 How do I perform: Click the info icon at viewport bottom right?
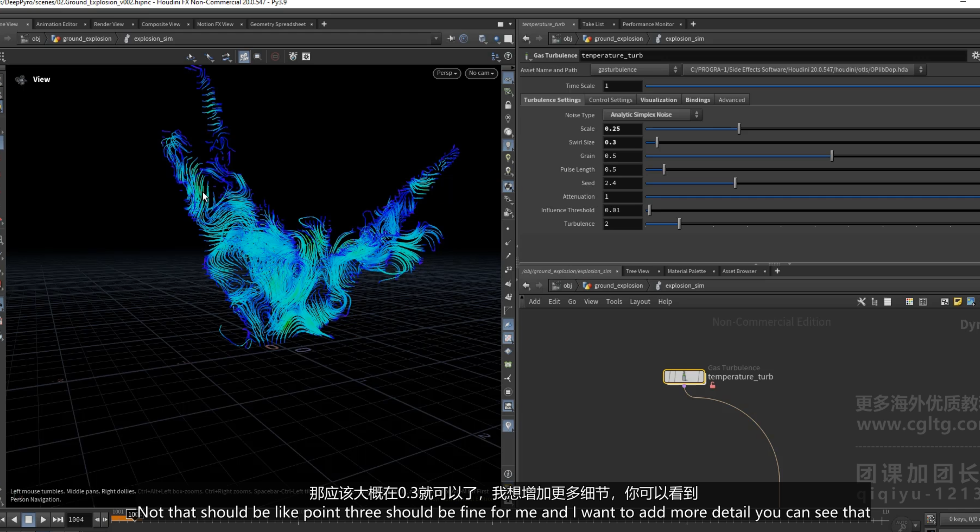pyautogui.click(x=508, y=474)
